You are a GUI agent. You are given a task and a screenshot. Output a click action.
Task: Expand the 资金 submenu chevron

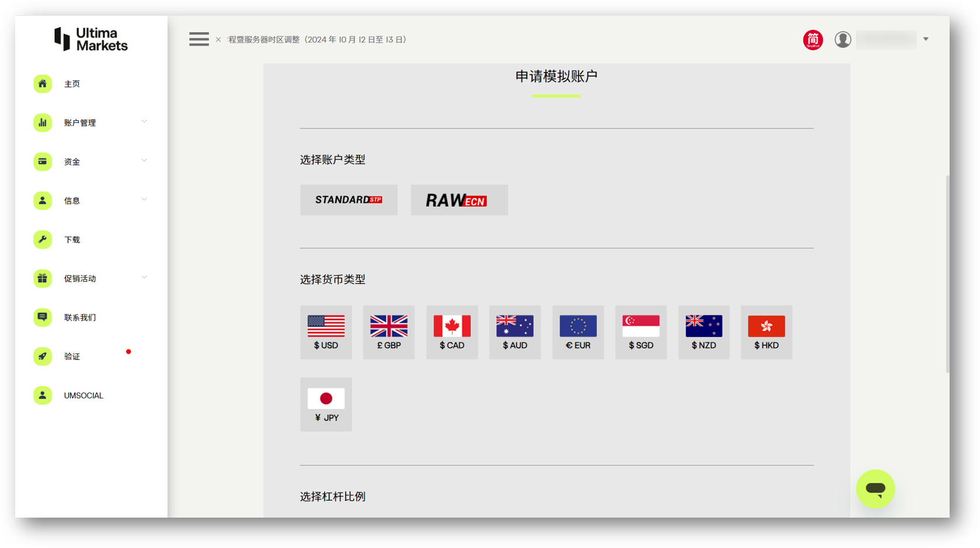point(144,161)
